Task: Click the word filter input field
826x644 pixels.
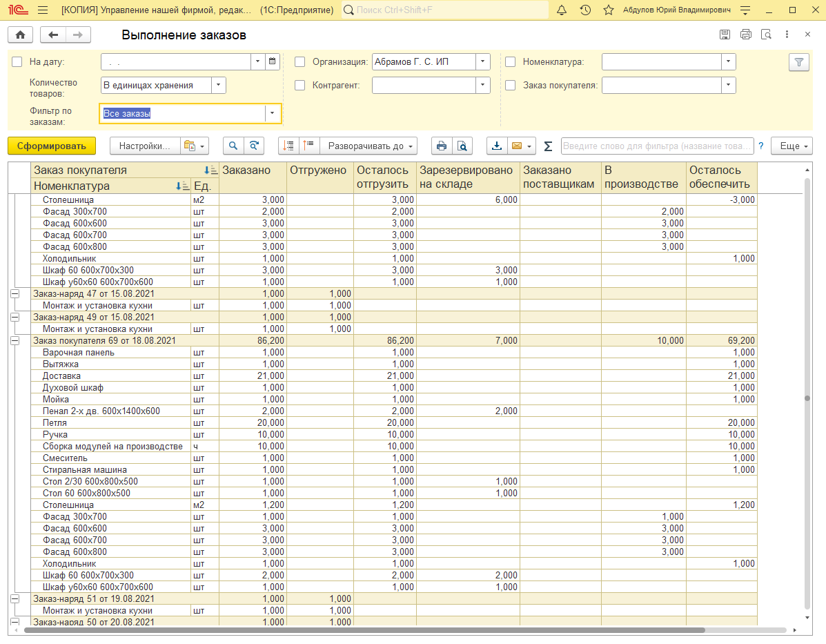Action: click(658, 146)
